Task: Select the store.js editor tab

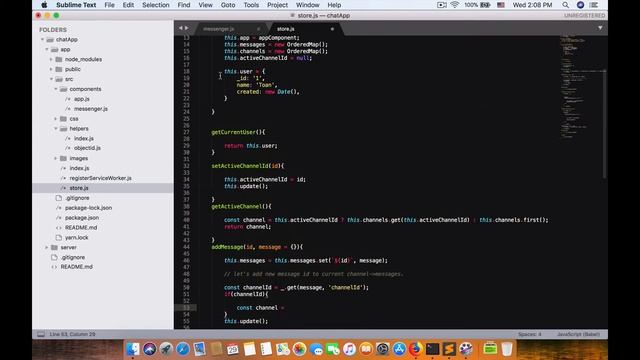Action: [286, 29]
